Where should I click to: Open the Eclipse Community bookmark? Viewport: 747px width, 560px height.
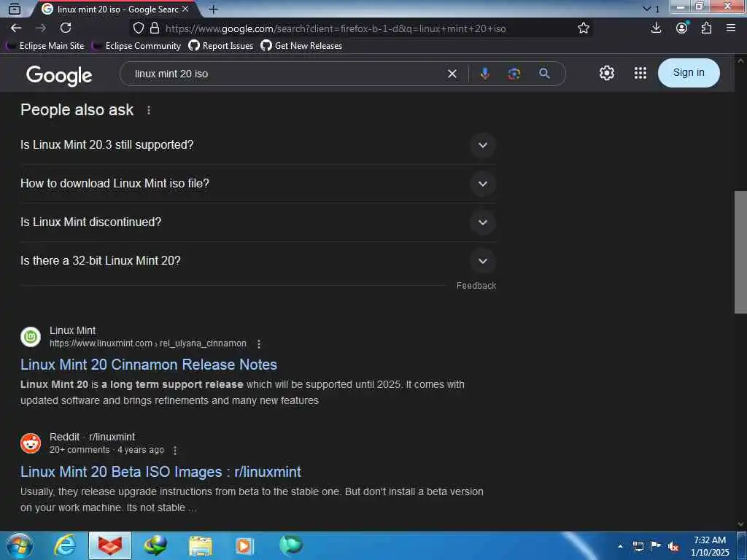click(x=136, y=46)
